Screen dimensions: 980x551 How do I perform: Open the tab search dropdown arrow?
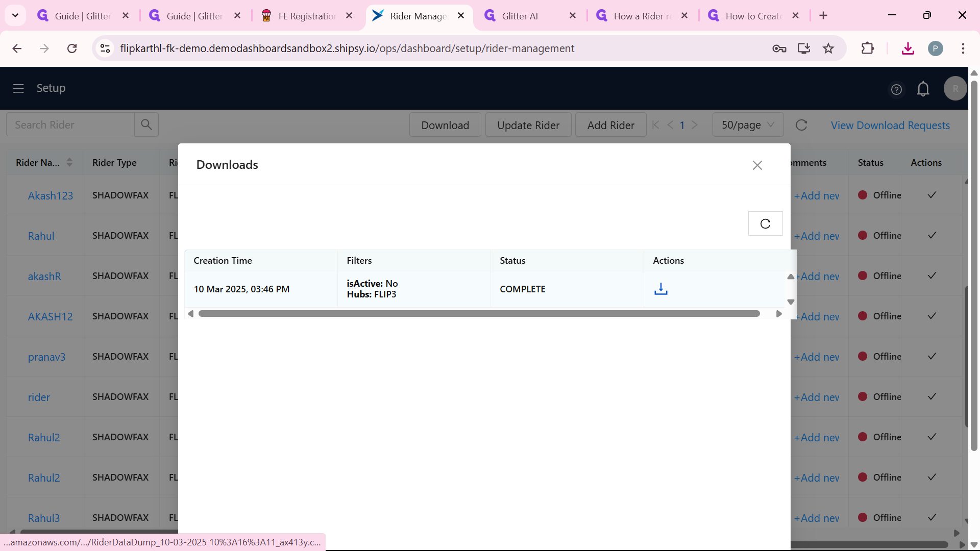15,15
